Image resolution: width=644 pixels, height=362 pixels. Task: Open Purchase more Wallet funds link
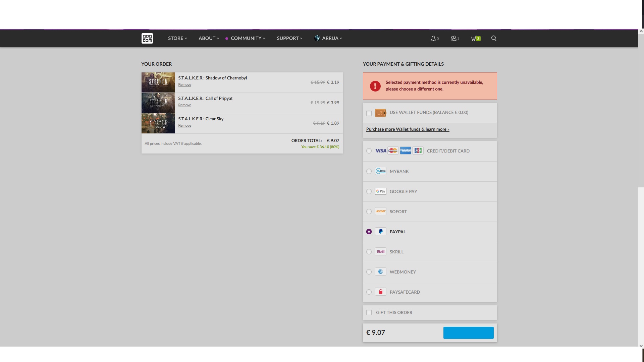(x=408, y=129)
